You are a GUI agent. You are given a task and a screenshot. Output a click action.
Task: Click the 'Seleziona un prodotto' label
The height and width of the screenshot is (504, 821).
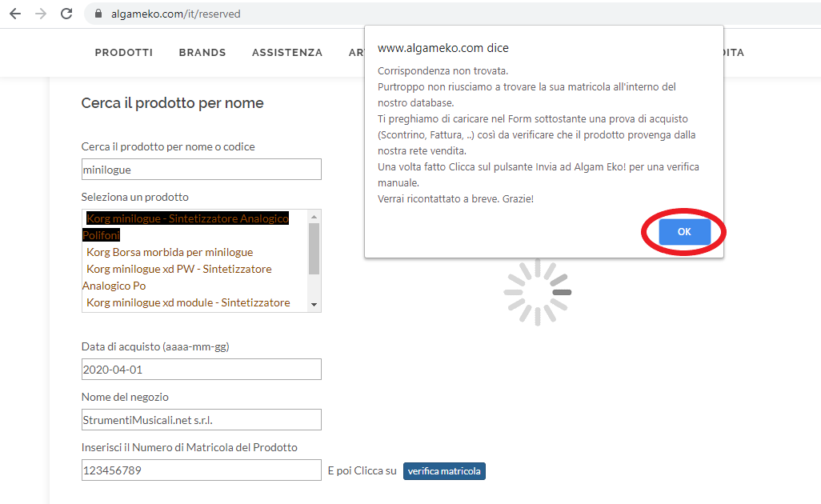click(135, 198)
